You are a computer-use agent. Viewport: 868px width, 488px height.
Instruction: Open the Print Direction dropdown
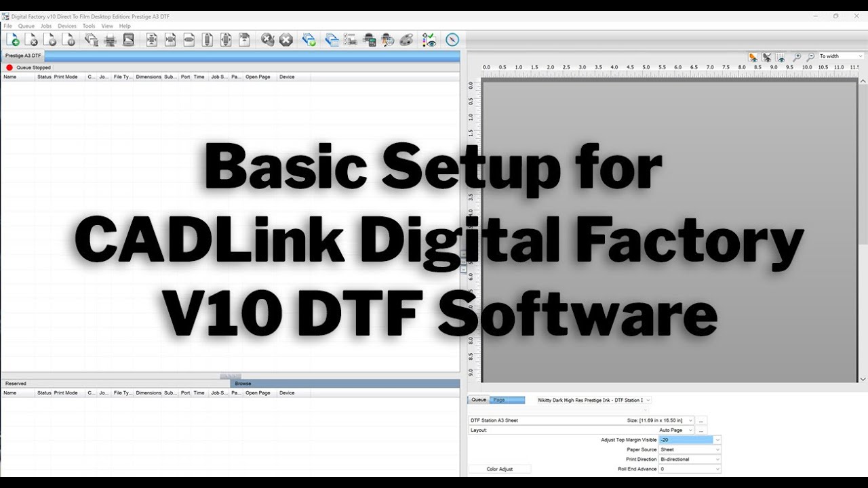[x=690, y=460]
